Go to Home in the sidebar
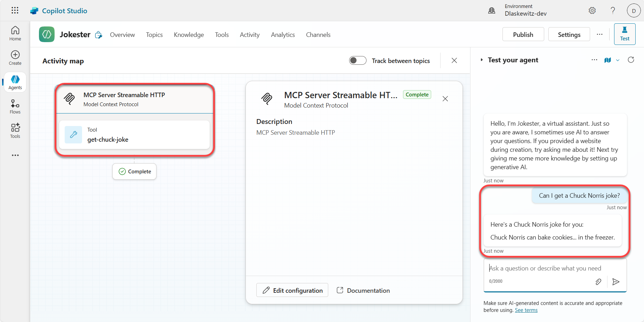644x322 pixels. [x=15, y=33]
